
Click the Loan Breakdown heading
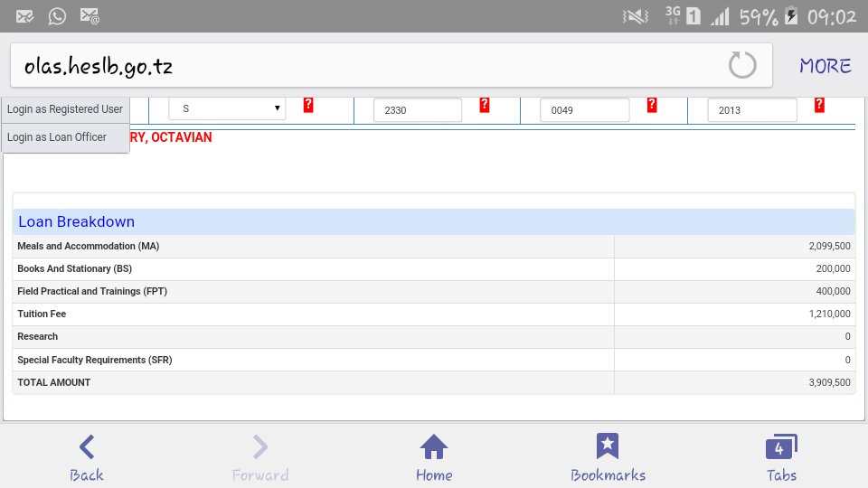coord(76,222)
